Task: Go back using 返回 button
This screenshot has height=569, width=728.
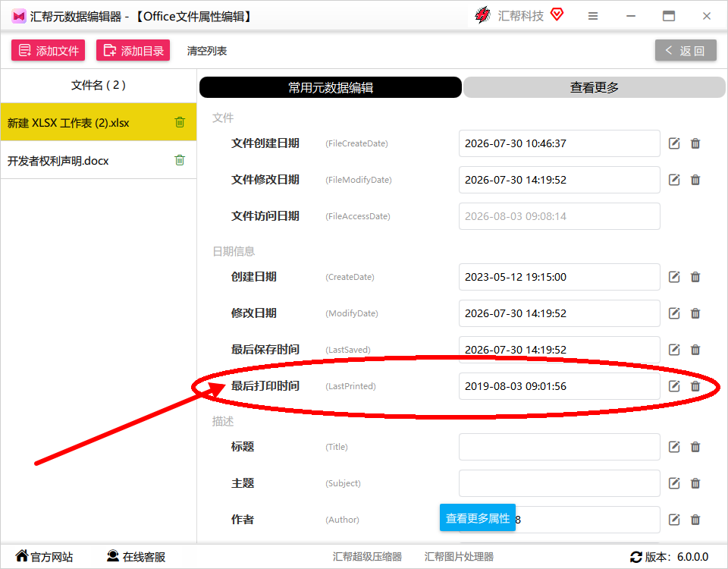Action: [686, 50]
